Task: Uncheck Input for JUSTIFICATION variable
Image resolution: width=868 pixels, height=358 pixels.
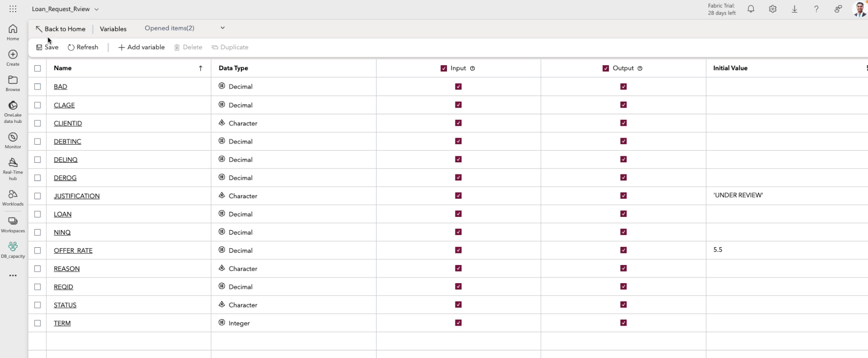Action: pyautogui.click(x=458, y=196)
